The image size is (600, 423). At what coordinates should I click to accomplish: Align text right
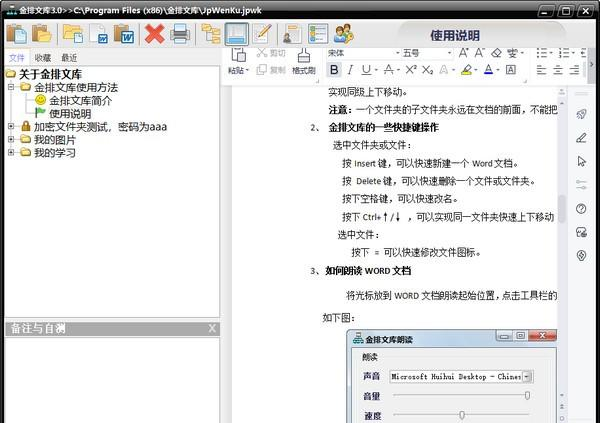pyautogui.click(x=574, y=70)
